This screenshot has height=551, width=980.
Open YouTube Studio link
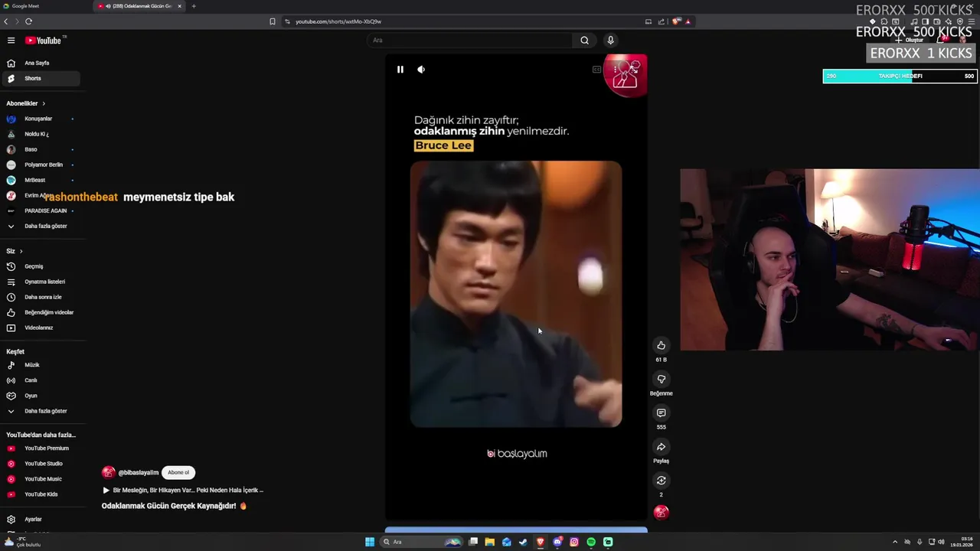(40, 464)
